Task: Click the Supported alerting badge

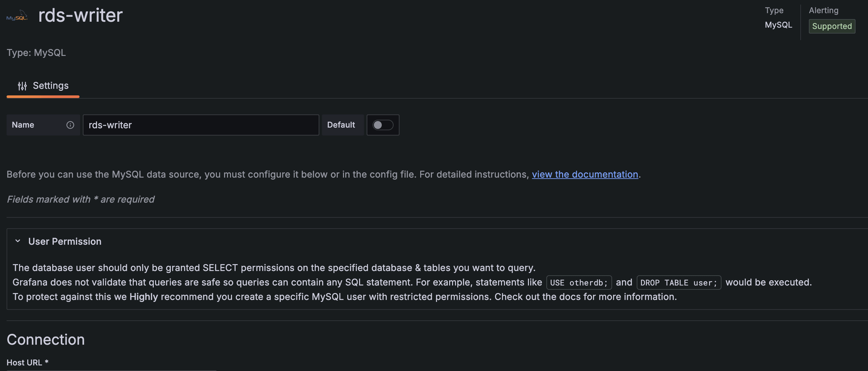Action: [831, 26]
